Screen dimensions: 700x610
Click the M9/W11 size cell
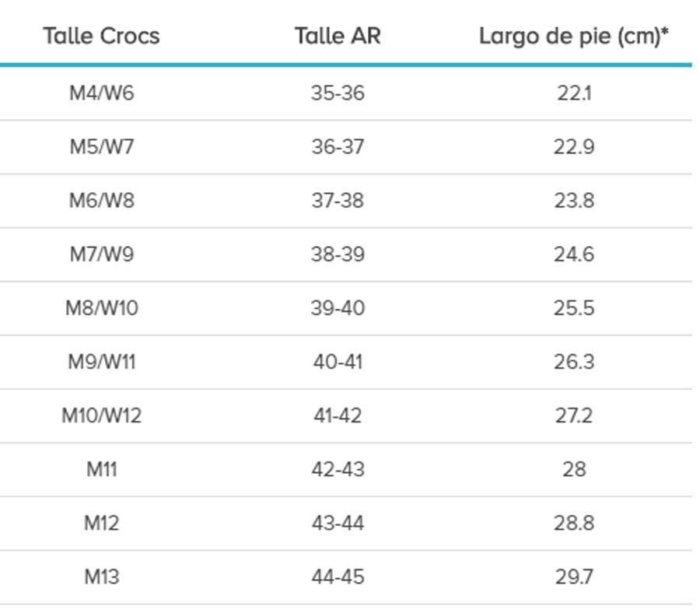pos(101,362)
